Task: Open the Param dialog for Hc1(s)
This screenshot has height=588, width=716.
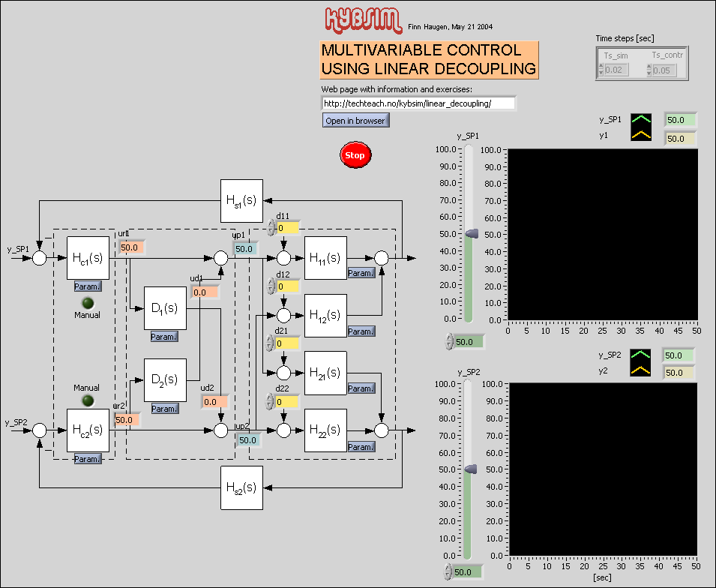Action: coord(87,286)
